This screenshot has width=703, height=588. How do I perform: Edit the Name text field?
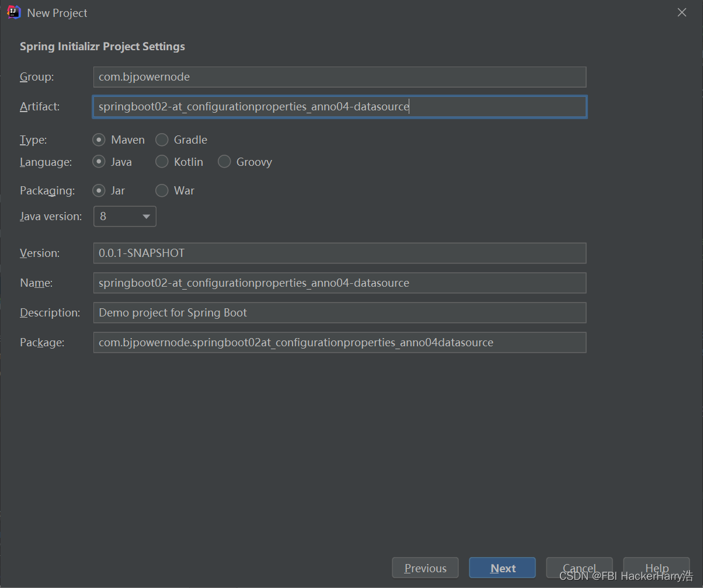click(x=339, y=283)
